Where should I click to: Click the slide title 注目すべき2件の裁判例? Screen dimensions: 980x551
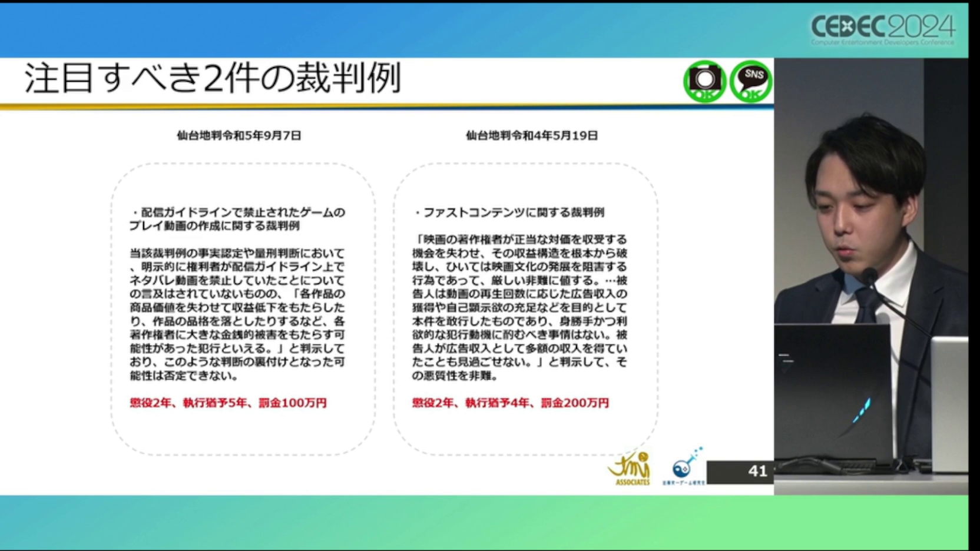[213, 78]
